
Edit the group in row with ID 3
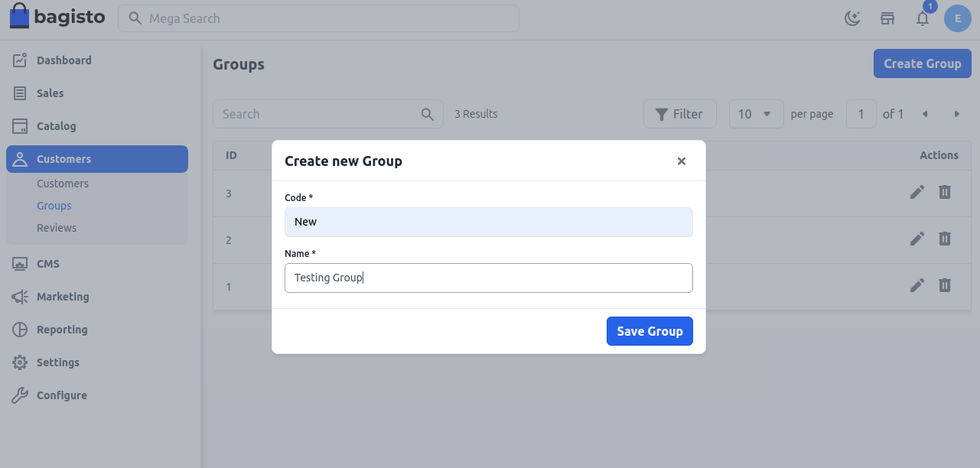[x=917, y=192]
